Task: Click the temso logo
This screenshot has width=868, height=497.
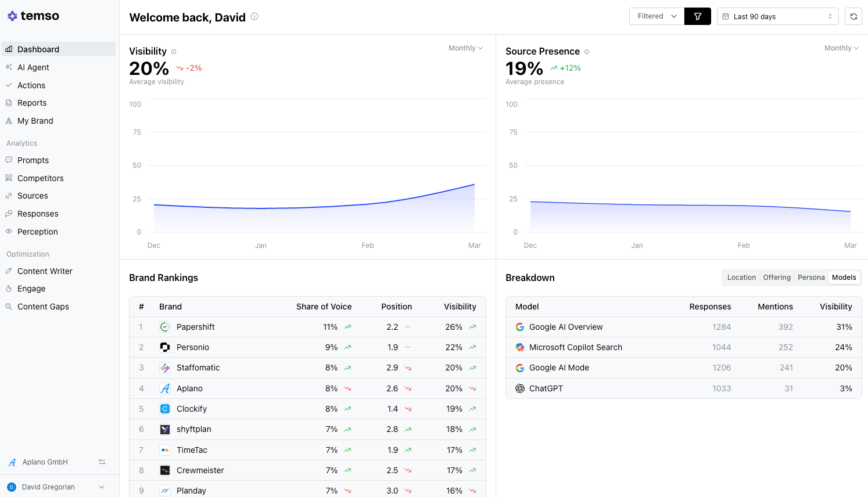Action: click(x=34, y=16)
